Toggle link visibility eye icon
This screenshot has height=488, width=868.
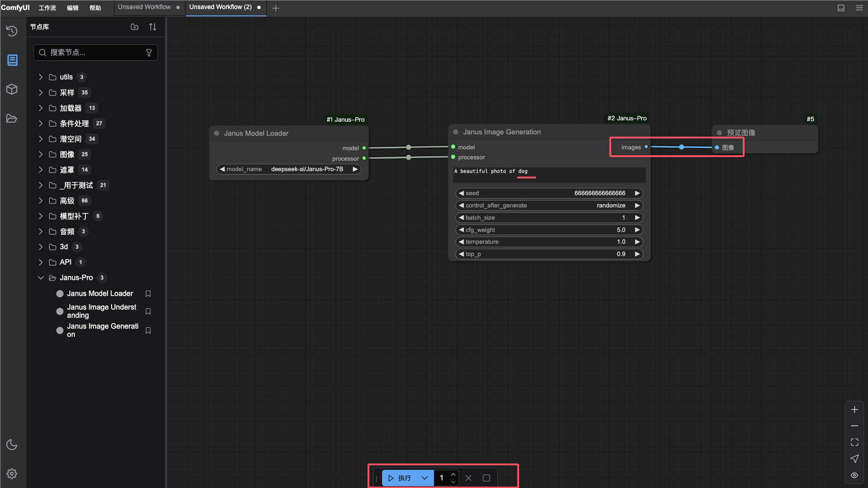[854, 475]
